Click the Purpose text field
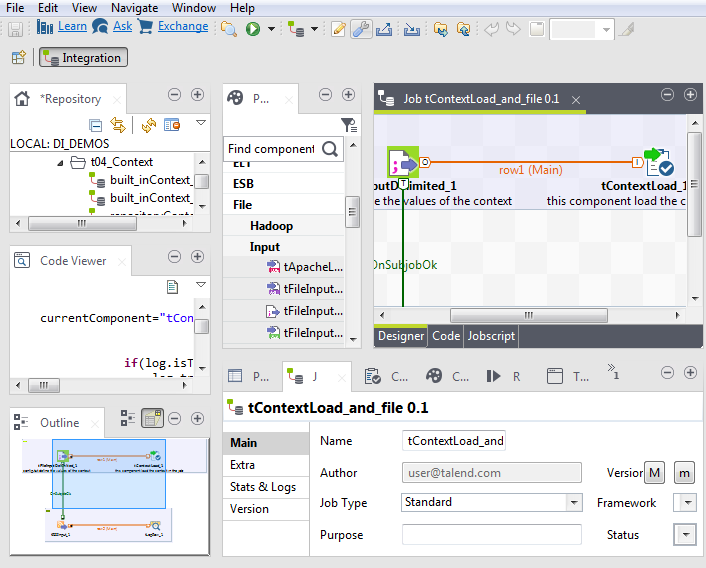The height and width of the screenshot is (568, 706). 491,535
